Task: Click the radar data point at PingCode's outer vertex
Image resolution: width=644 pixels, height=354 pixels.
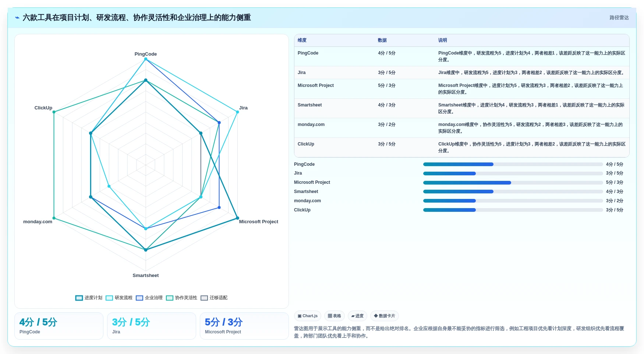Action: (146, 59)
